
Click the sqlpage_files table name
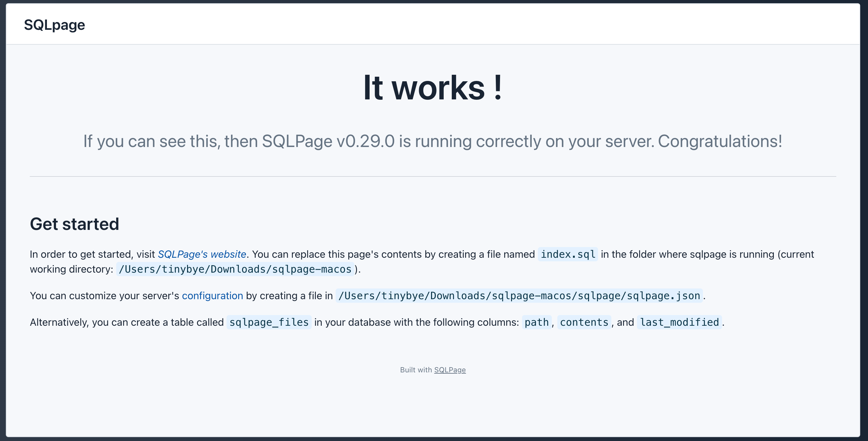click(x=269, y=322)
